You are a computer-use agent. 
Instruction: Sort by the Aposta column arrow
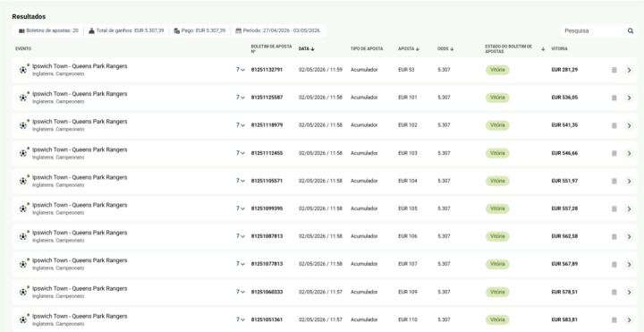click(x=418, y=49)
